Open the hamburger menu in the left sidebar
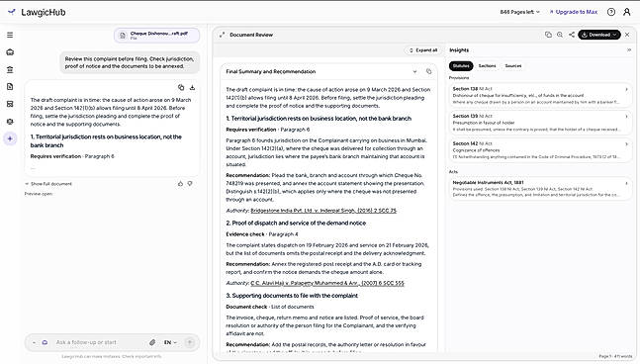Image resolution: width=640 pixels, height=364 pixels. click(x=10, y=35)
